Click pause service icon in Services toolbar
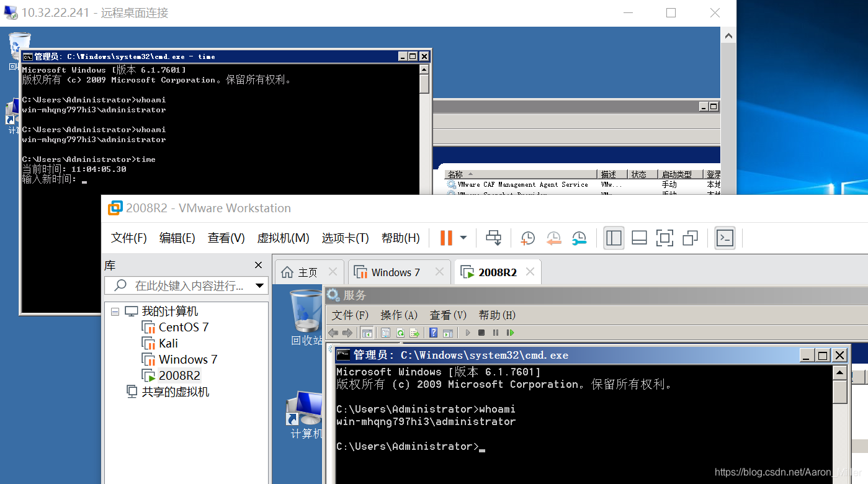The width and height of the screenshot is (868, 484). click(x=496, y=333)
